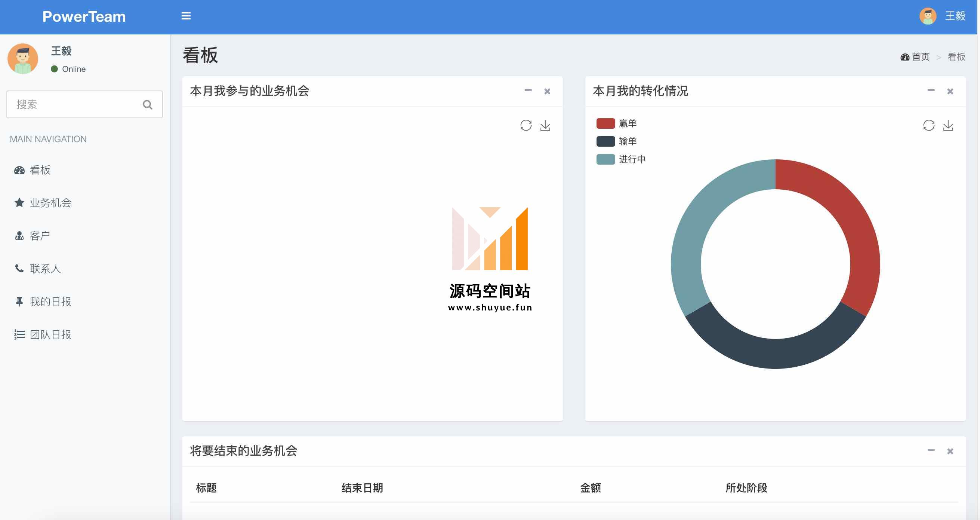Click the 将要结束的业务机会 panel title
980x520 pixels.
click(243, 451)
